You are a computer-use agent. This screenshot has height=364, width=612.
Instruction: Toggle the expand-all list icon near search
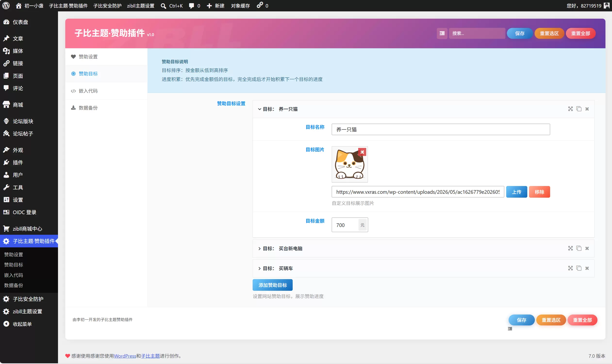pyautogui.click(x=442, y=33)
